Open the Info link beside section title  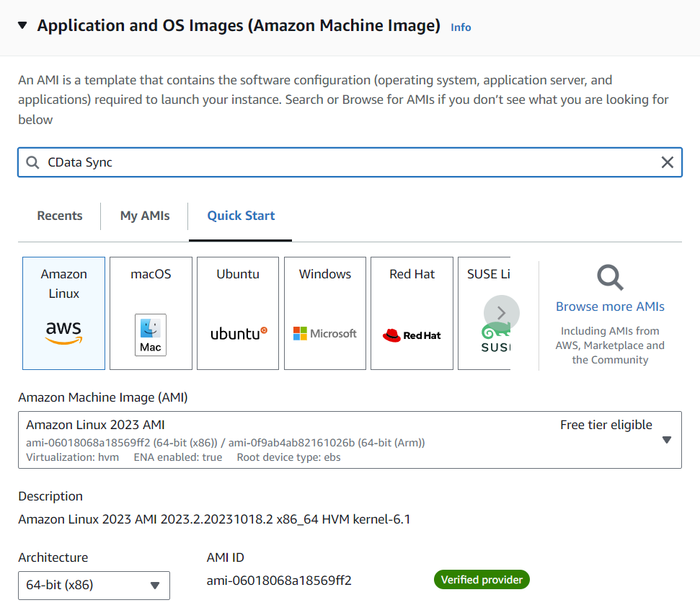point(461,27)
